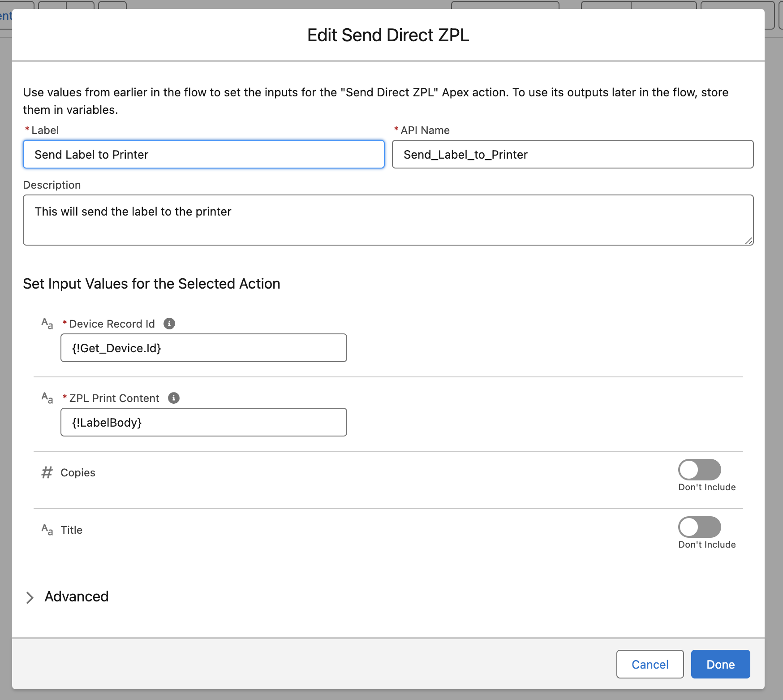This screenshot has width=783, height=700.
Task: Enable the Title input toggle
Action: pyautogui.click(x=699, y=527)
